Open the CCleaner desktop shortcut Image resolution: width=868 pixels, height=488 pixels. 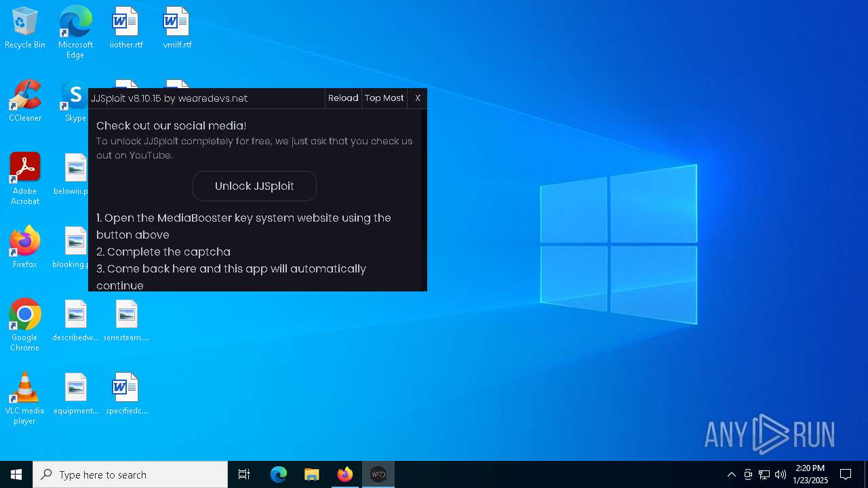[x=25, y=101]
